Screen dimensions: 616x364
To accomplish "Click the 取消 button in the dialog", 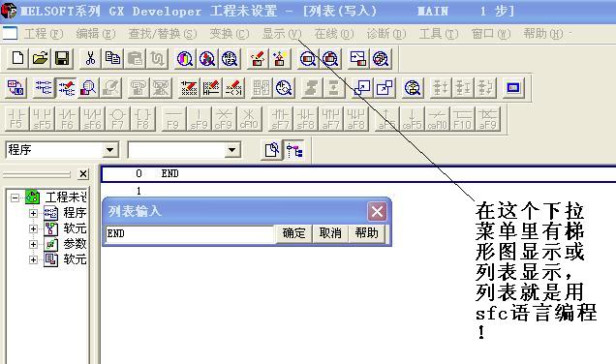I will (330, 233).
